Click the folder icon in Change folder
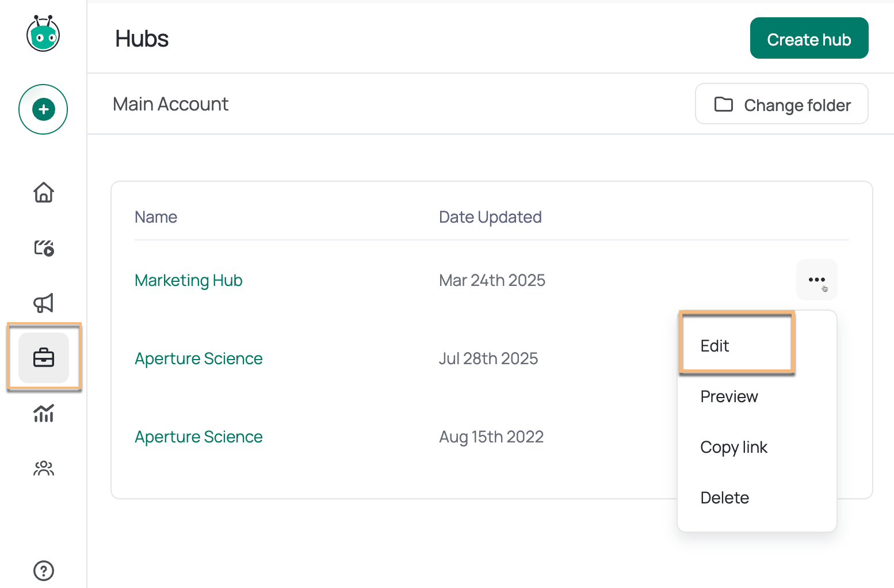 723,104
